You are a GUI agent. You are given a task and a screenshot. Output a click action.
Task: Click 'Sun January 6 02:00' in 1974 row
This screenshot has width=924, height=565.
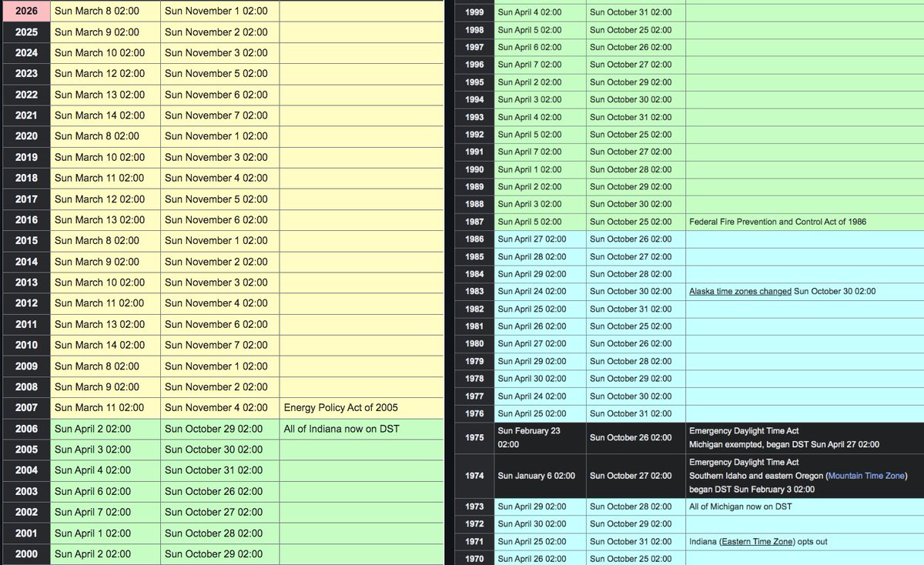[x=537, y=476]
